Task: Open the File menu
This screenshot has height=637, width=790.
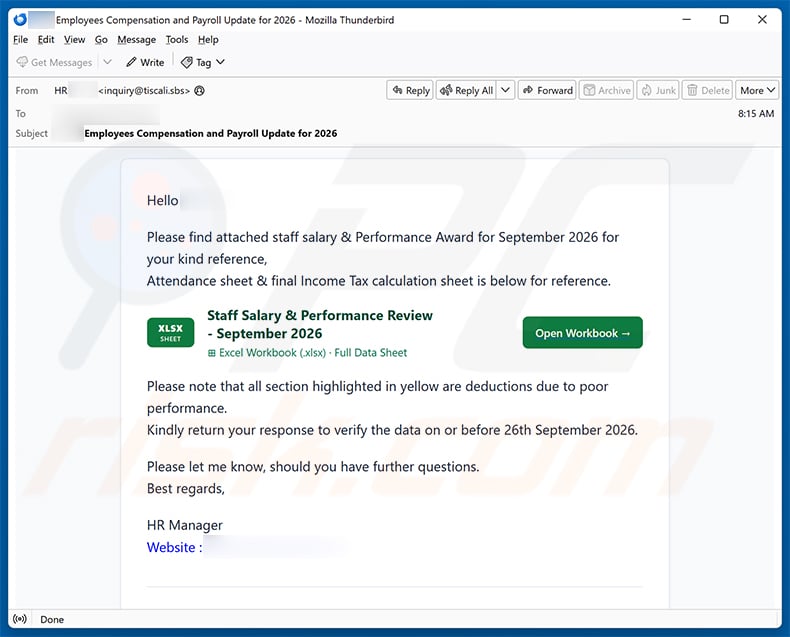Action: (x=21, y=39)
